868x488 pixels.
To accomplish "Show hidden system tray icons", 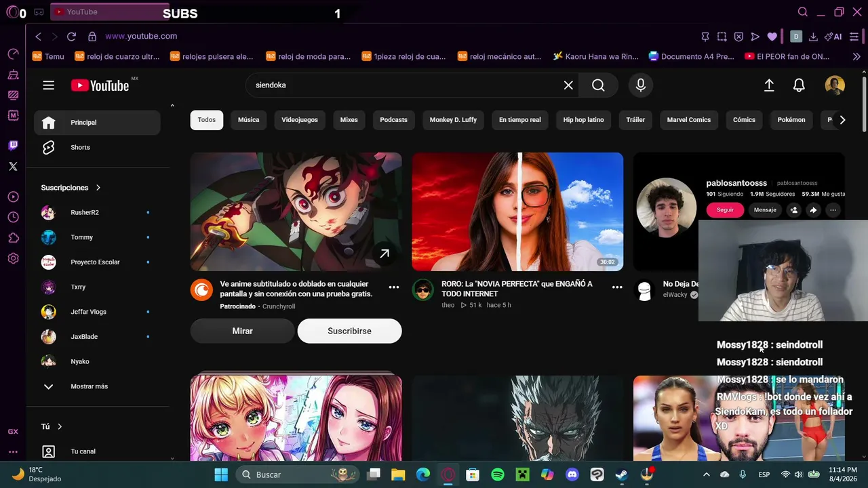I will 706,474.
